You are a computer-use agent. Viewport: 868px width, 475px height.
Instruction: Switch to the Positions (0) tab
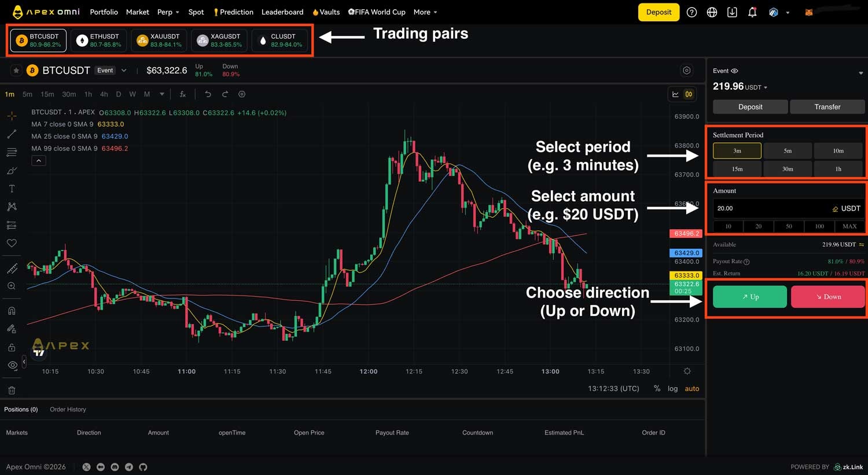pyautogui.click(x=21, y=410)
